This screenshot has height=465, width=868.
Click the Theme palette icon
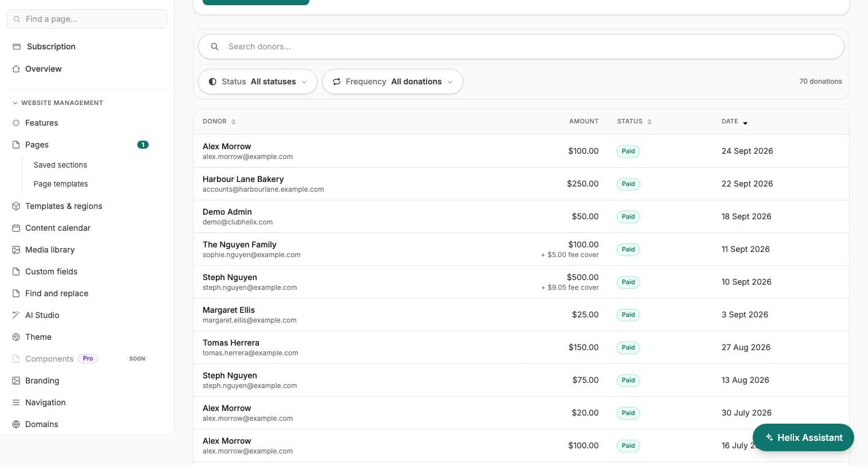click(16, 337)
